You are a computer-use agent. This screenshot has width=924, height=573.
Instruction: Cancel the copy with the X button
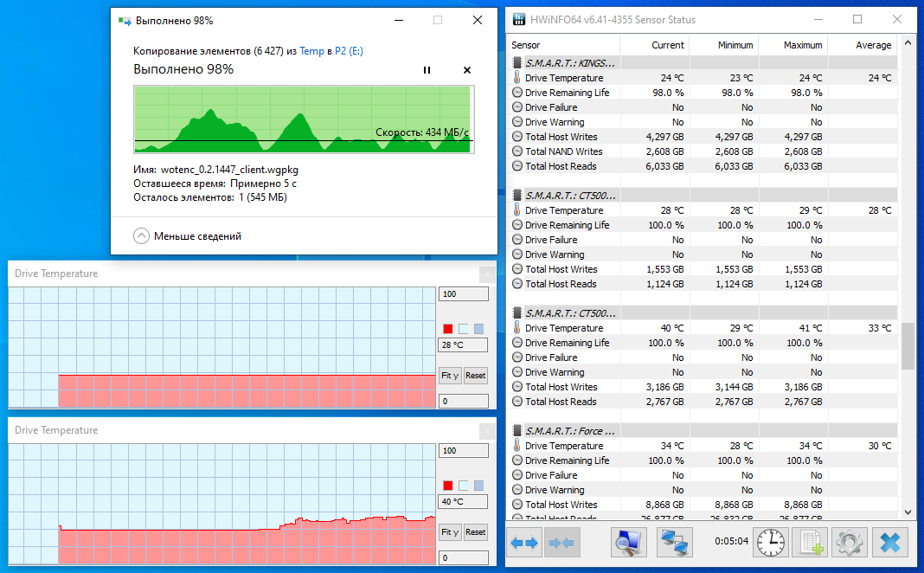(x=466, y=69)
